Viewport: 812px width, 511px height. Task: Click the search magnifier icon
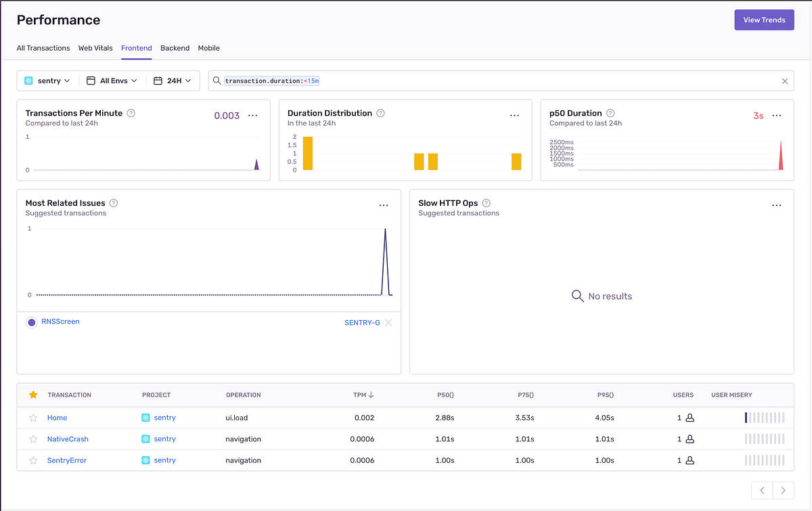(217, 81)
